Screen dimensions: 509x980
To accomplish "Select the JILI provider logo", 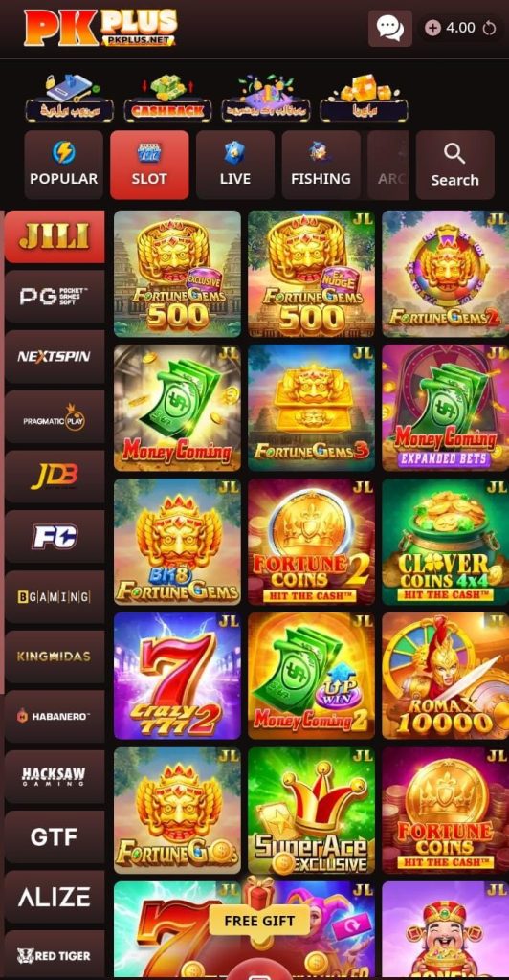I will [55, 236].
